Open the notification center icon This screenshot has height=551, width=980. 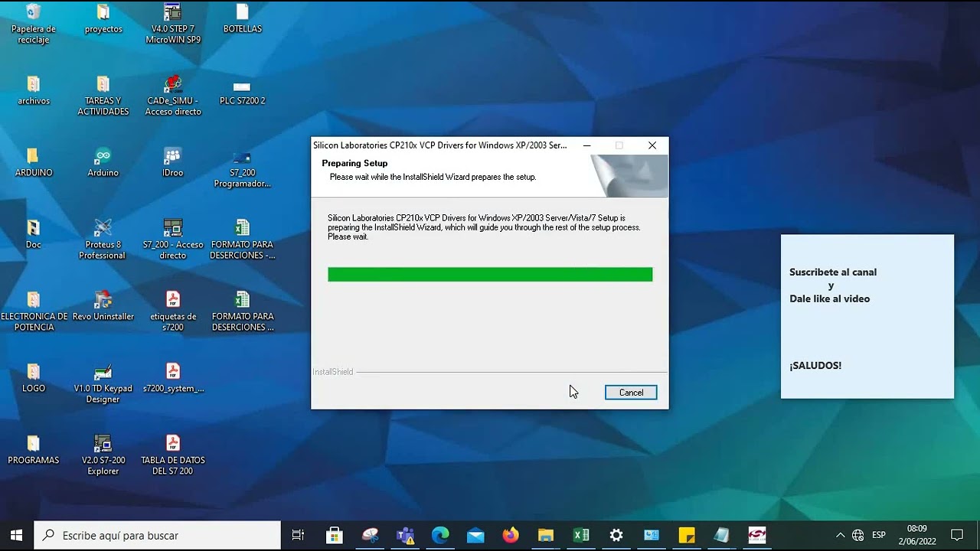[x=956, y=535]
